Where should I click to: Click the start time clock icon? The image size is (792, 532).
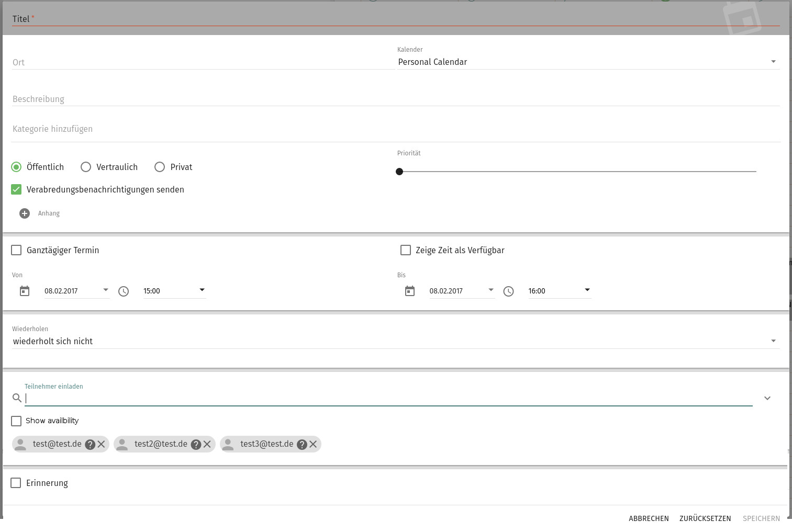(x=124, y=291)
